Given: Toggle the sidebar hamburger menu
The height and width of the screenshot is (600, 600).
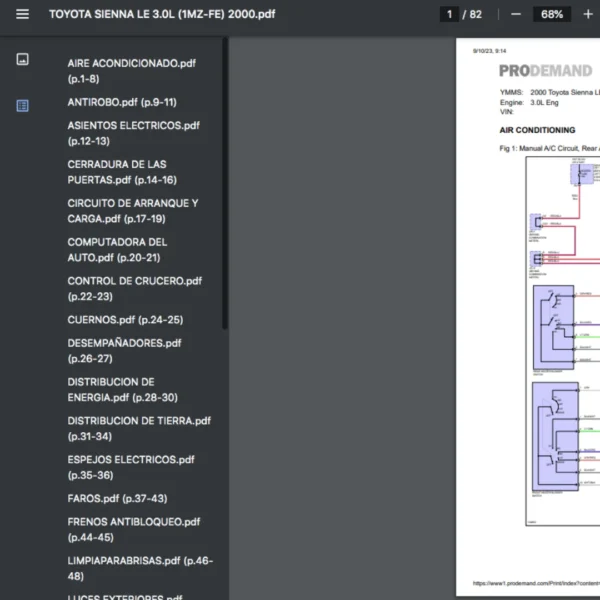Looking at the screenshot, I should click(23, 15).
